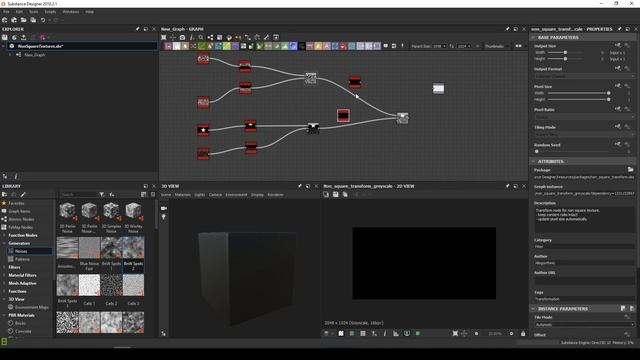The height and width of the screenshot is (360, 640).
Task: Click the camera icon in 3D View sidebar
Action: (x=164, y=208)
